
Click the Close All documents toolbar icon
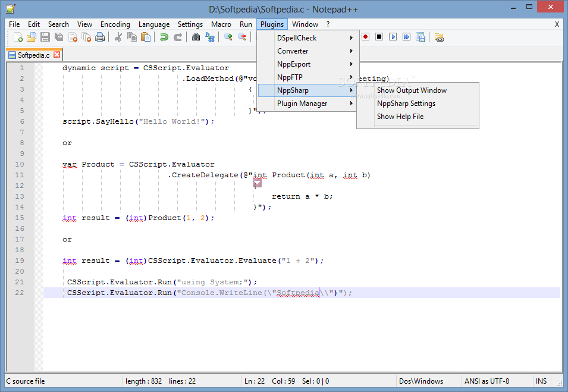(86, 37)
